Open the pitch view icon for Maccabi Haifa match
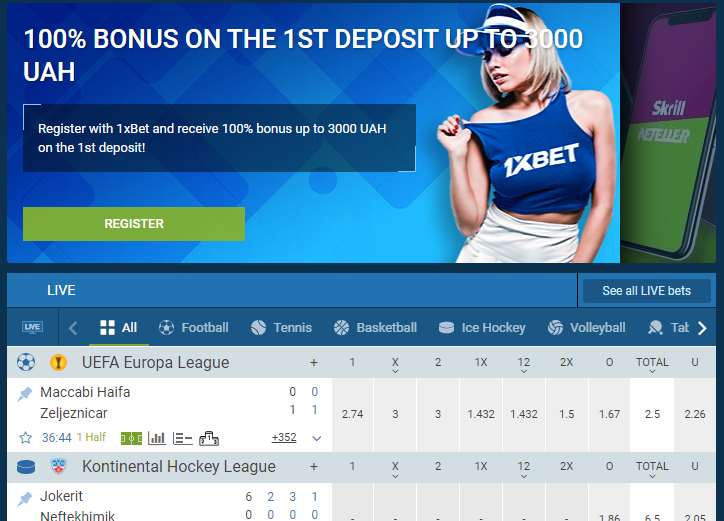 (131, 438)
